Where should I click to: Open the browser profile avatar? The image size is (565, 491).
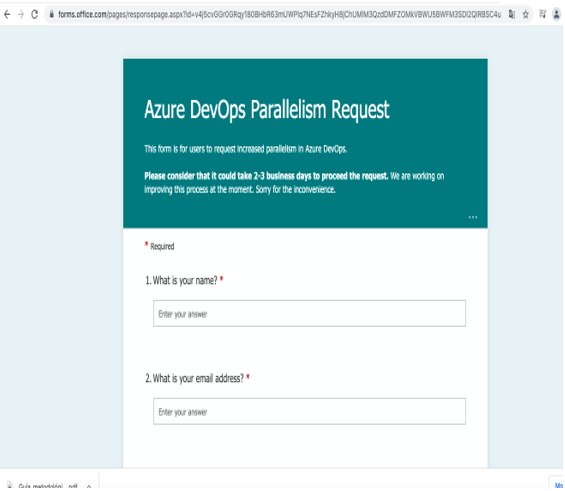tap(557, 14)
